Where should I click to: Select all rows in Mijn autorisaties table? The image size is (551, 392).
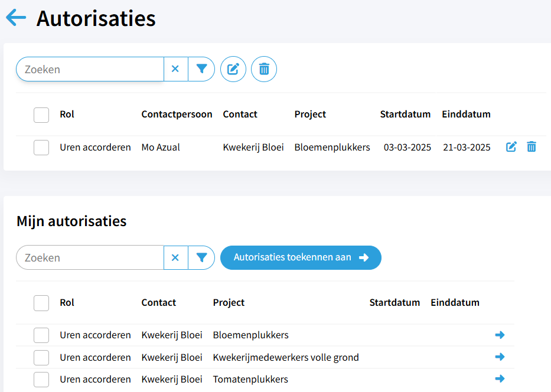point(41,303)
